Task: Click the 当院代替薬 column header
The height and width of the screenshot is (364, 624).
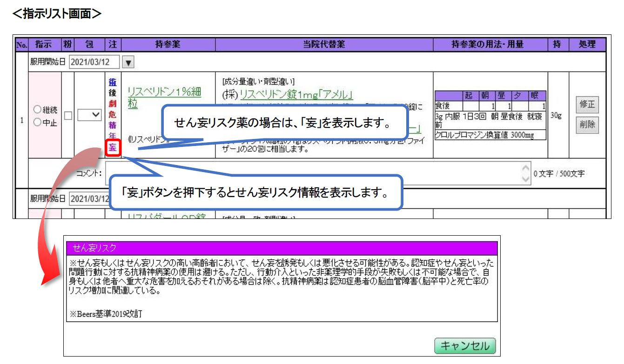Action: coord(323,45)
